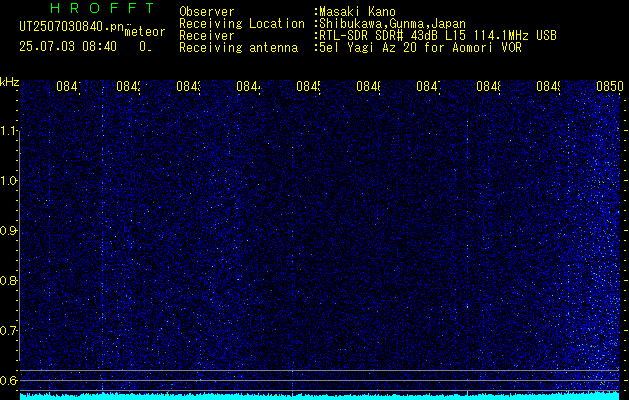This screenshot has height=400, width=629.
Task: Click the 0849 time marker
Action: pos(549,86)
